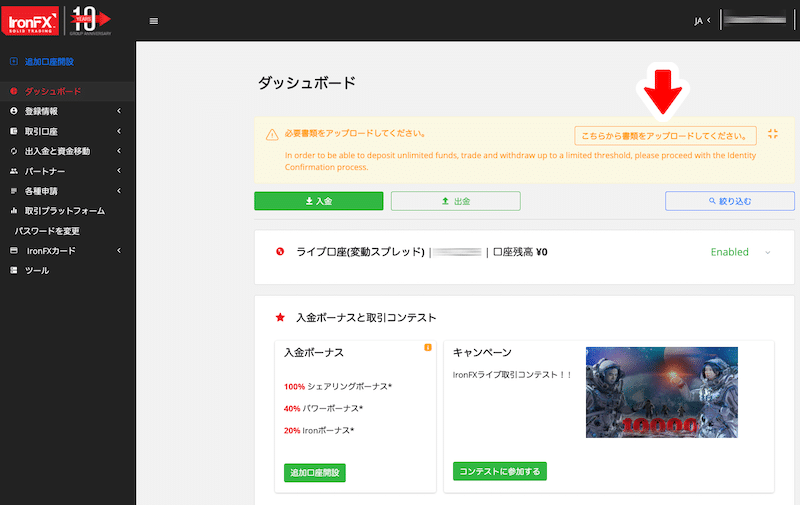
Task: Click the 口座残高 ¥0 balance text
Action: tap(520, 251)
